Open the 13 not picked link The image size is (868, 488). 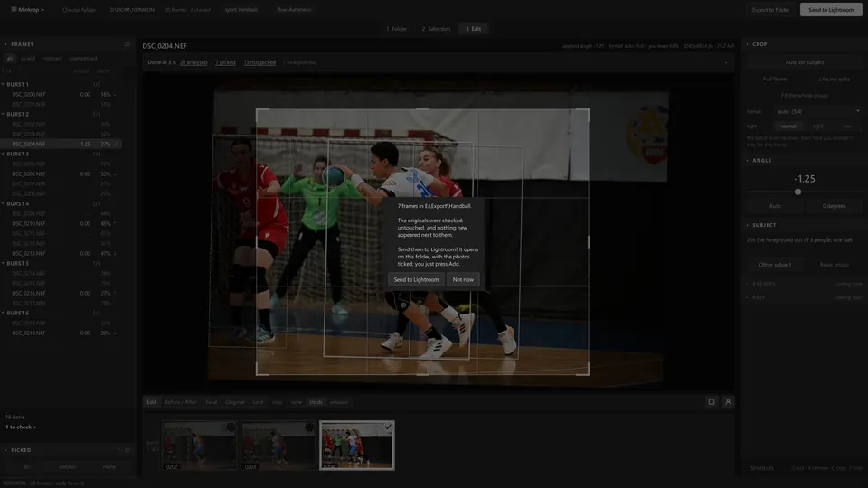pos(259,62)
